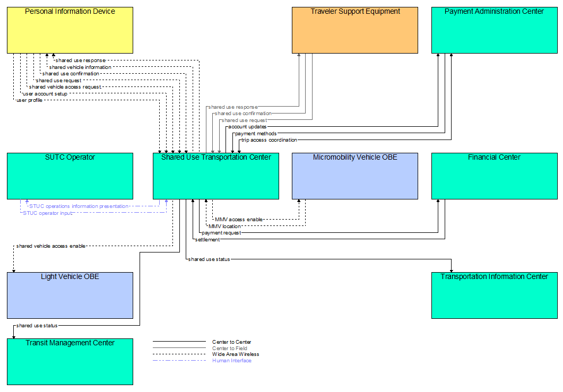Click the SUTC Operator box
This screenshot has width=563, height=392.
70,176
